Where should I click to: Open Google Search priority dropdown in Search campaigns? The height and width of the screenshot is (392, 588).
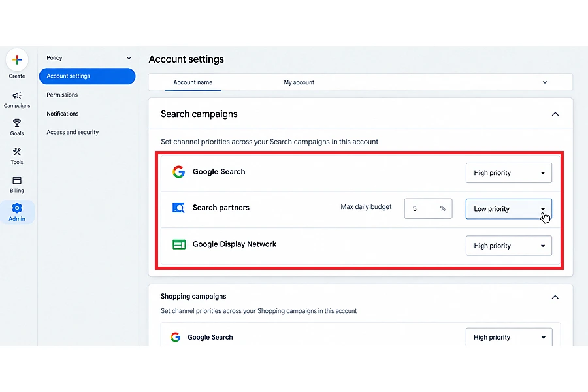click(x=509, y=173)
